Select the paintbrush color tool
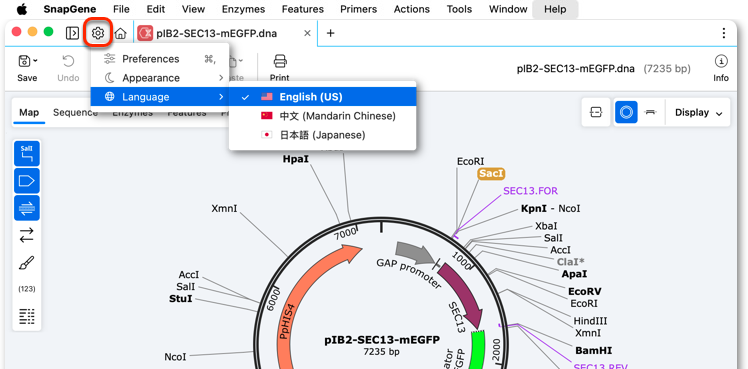 tap(27, 262)
